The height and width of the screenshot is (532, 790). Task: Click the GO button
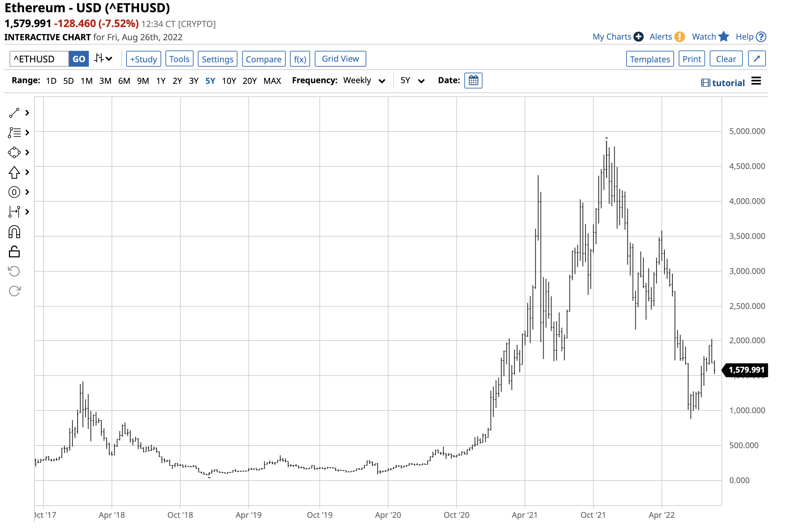coord(79,59)
